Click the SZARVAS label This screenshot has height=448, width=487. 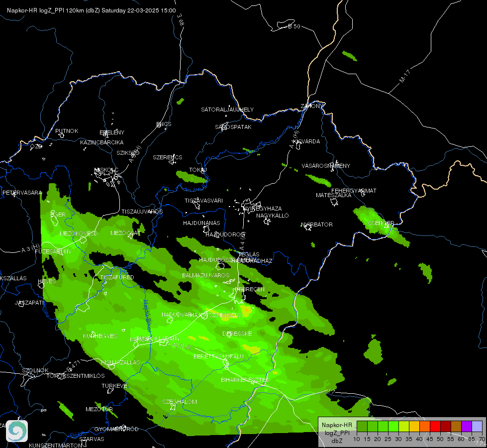(x=92, y=440)
